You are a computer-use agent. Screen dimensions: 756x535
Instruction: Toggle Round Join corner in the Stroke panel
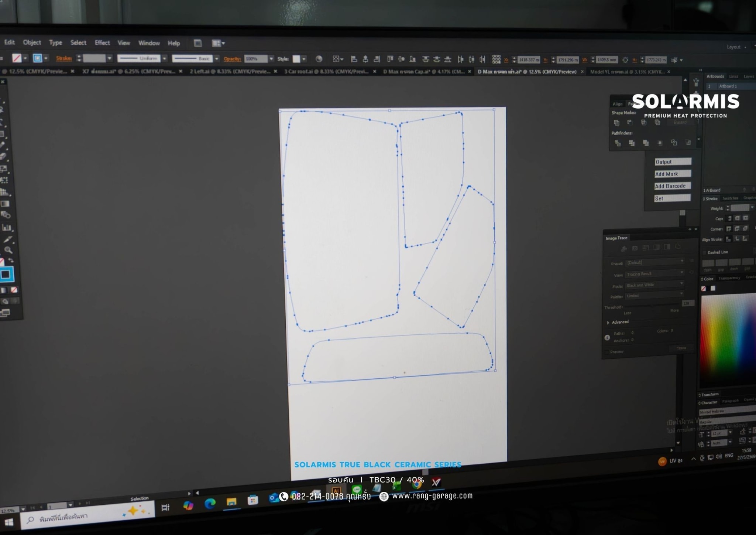737,228
